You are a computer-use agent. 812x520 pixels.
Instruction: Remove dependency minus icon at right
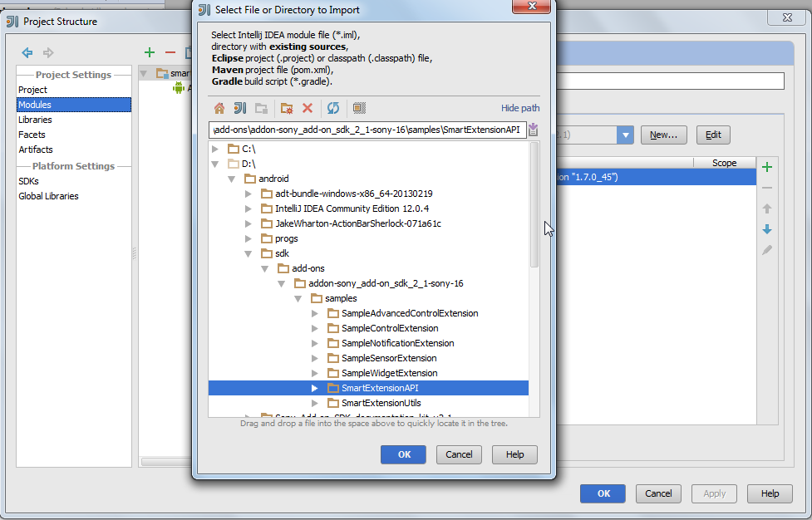point(767,188)
